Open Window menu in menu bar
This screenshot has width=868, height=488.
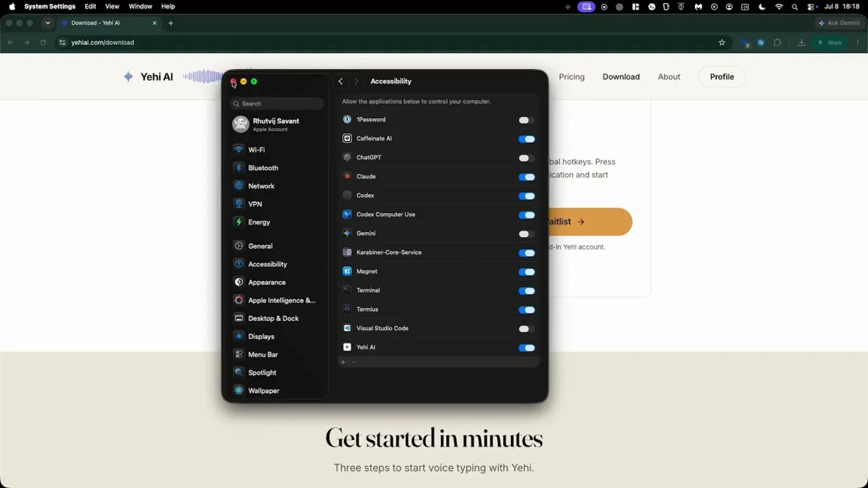[x=140, y=7]
